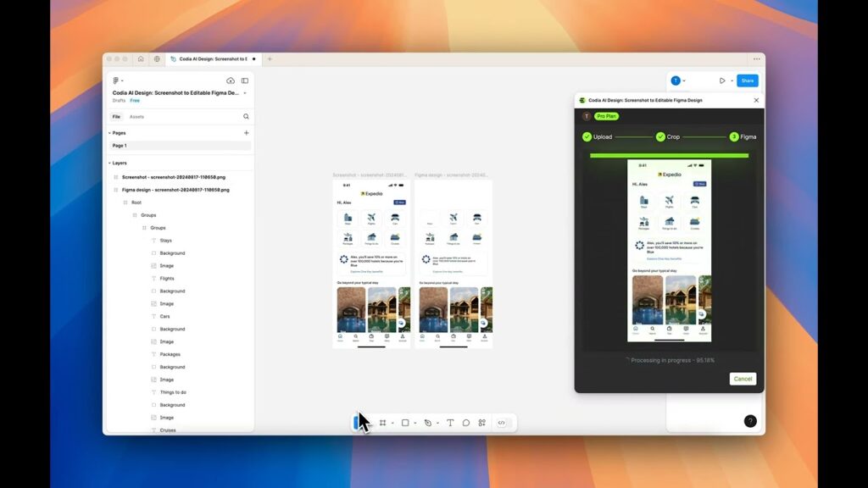Switch to the Assets tab

(x=136, y=117)
